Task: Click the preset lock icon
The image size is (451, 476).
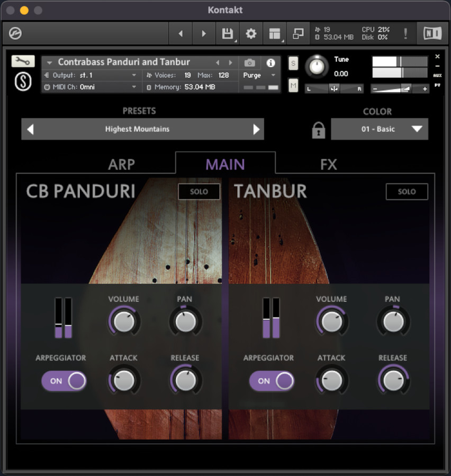Action: point(319,130)
